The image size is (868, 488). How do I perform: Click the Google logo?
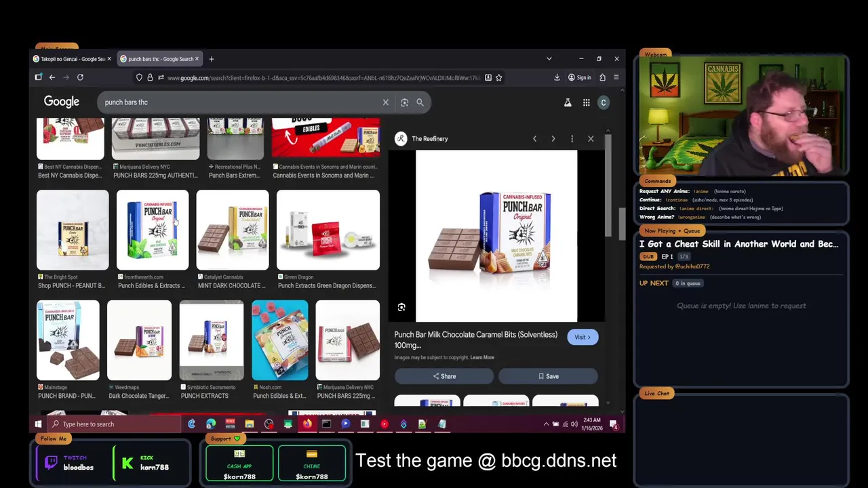point(62,102)
